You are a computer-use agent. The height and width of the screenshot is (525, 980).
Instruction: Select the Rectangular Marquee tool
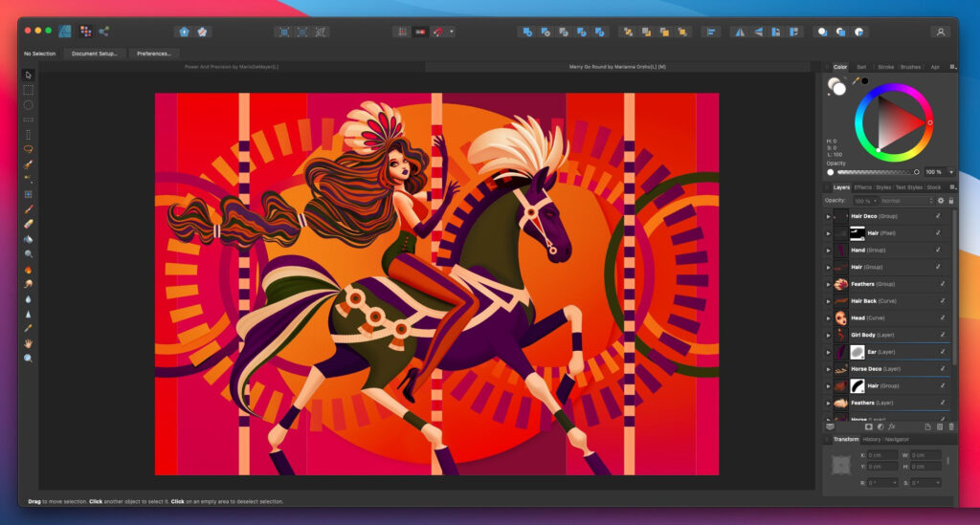(28, 90)
